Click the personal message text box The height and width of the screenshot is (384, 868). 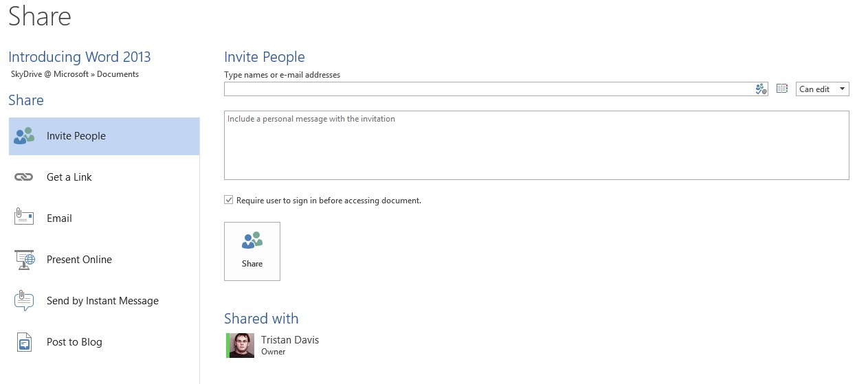tap(537, 146)
